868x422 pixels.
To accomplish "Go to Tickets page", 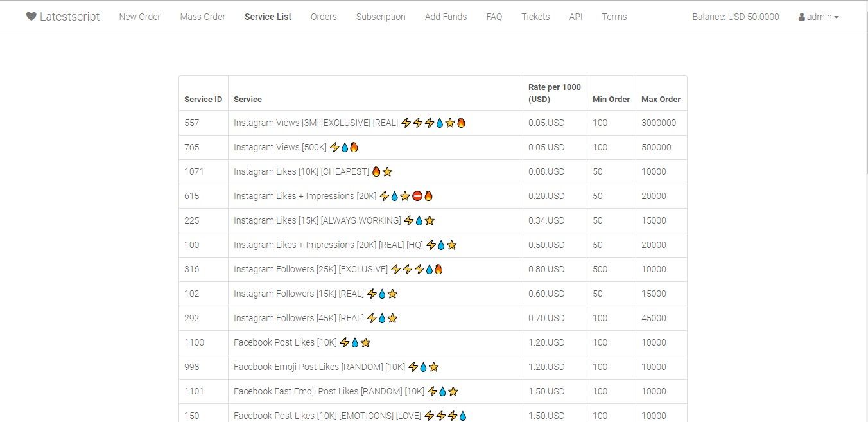I will (535, 17).
